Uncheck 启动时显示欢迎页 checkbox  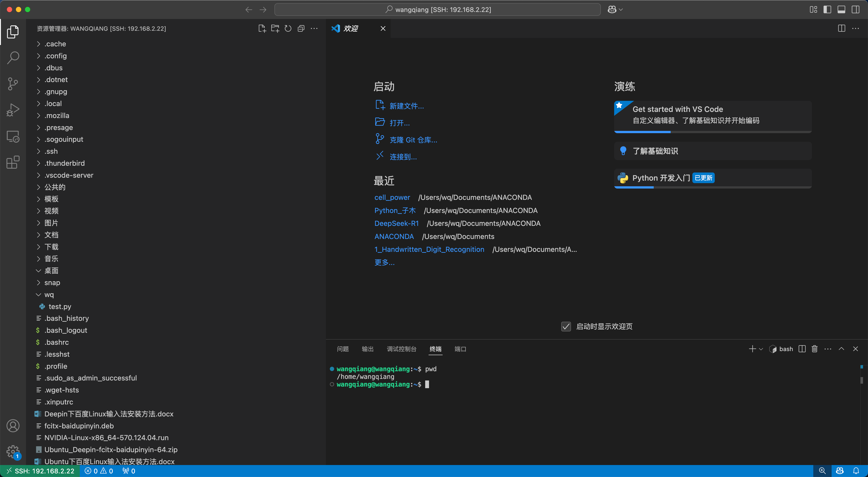coord(566,326)
